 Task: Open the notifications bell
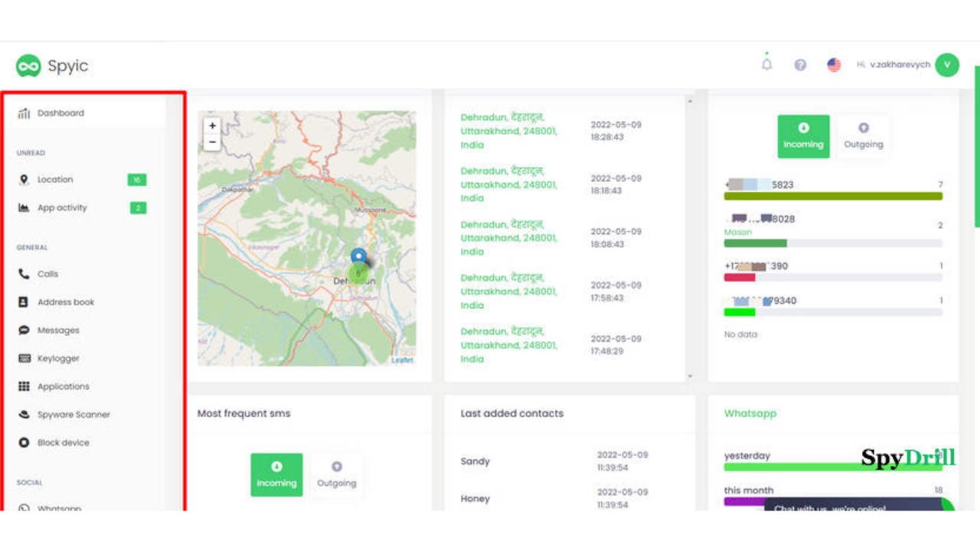(766, 64)
